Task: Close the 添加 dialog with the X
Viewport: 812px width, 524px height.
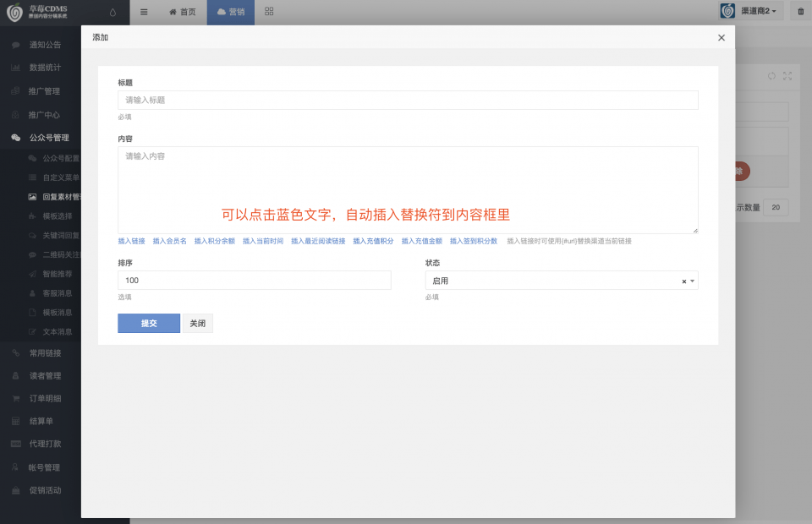Action: click(x=721, y=38)
